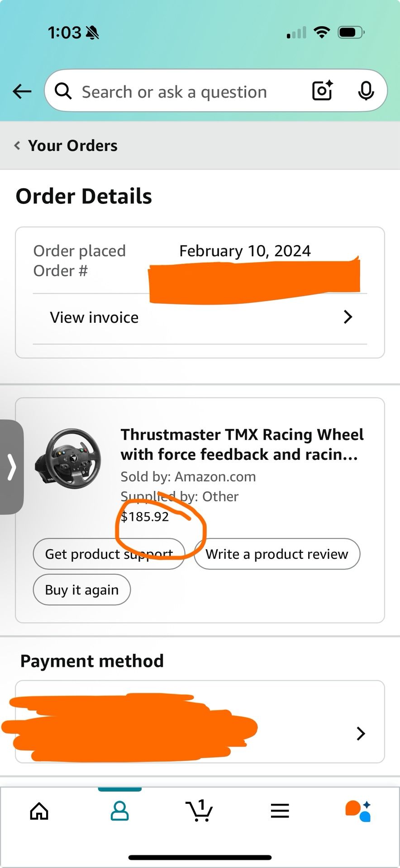The height and width of the screenshot is (868, 400).
Task: Open View invoice chevron
Action: [348, 317]
